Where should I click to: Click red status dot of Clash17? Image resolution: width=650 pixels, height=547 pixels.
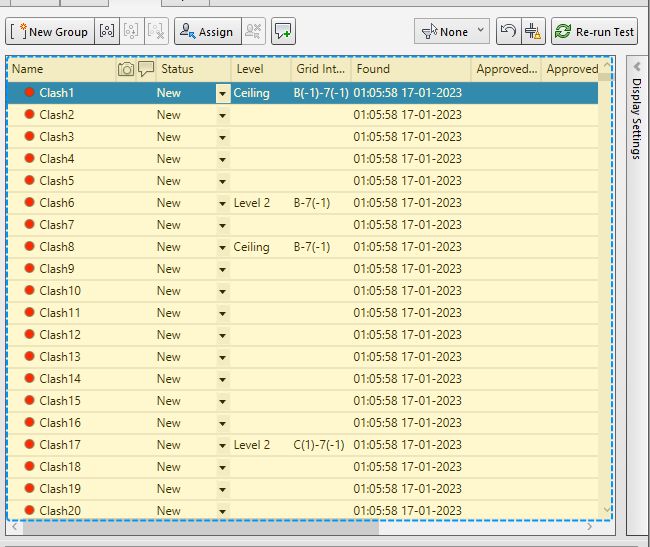pyautogui.click(x=29, y=445)
